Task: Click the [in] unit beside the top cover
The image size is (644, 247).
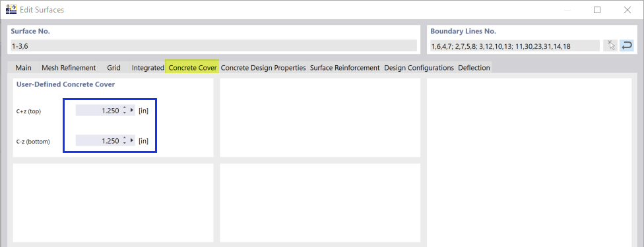Action: click(143, 111)
